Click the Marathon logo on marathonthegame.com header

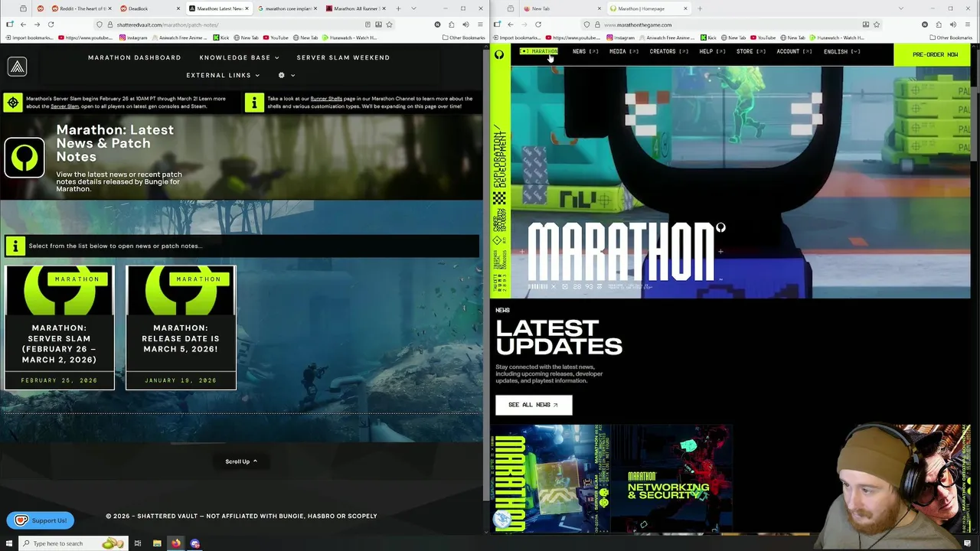(499, 54)
